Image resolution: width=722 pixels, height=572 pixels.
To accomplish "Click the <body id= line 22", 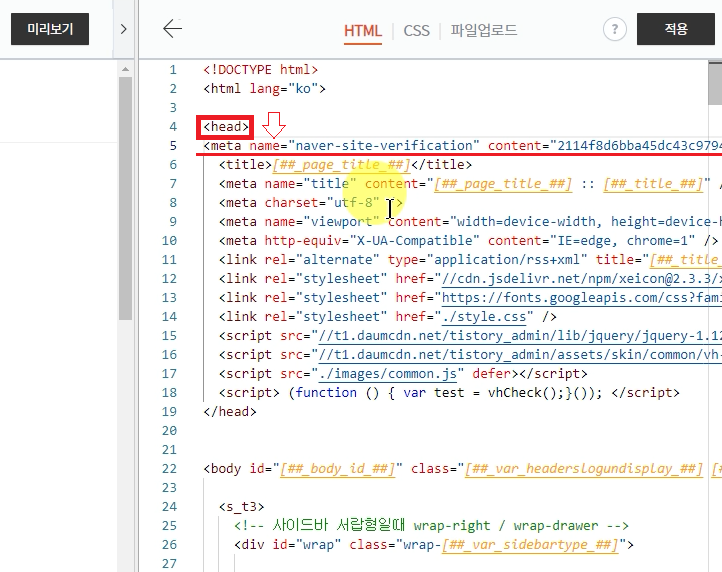I will point(462,468).
